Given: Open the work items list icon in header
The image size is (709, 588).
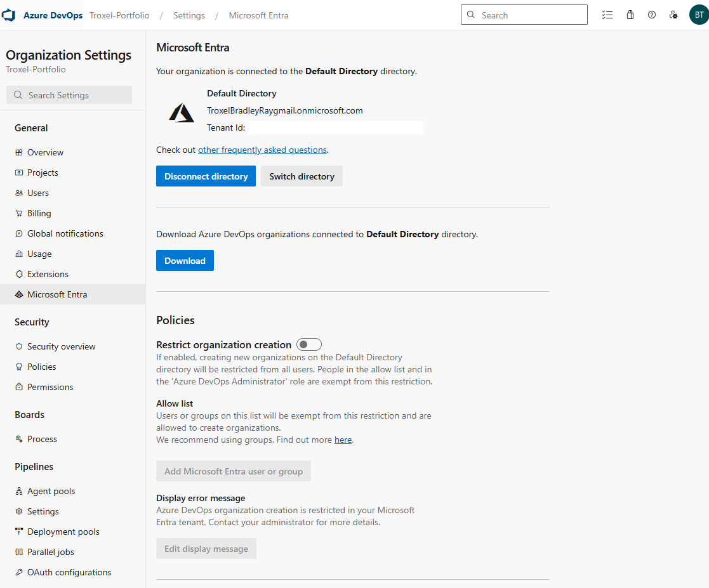Looking at the screenshot, I should pyautogui.click(x=607, y=15).
